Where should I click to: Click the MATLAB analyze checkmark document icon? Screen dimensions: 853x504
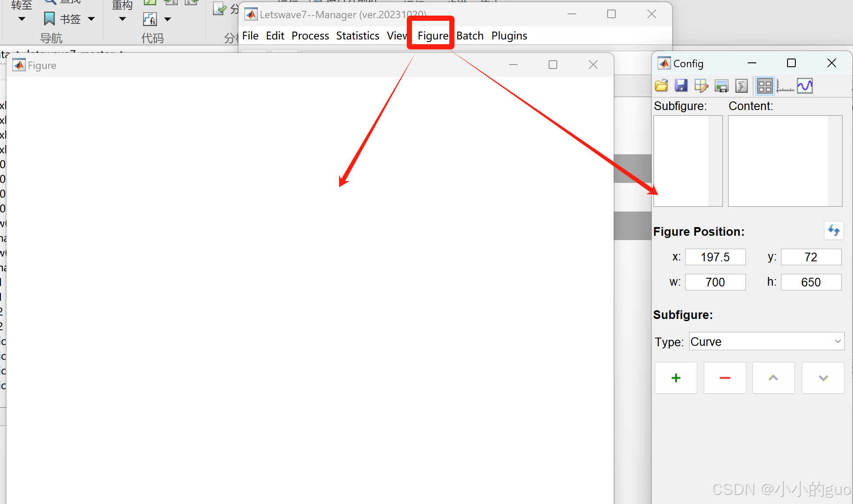coord(219,9)
